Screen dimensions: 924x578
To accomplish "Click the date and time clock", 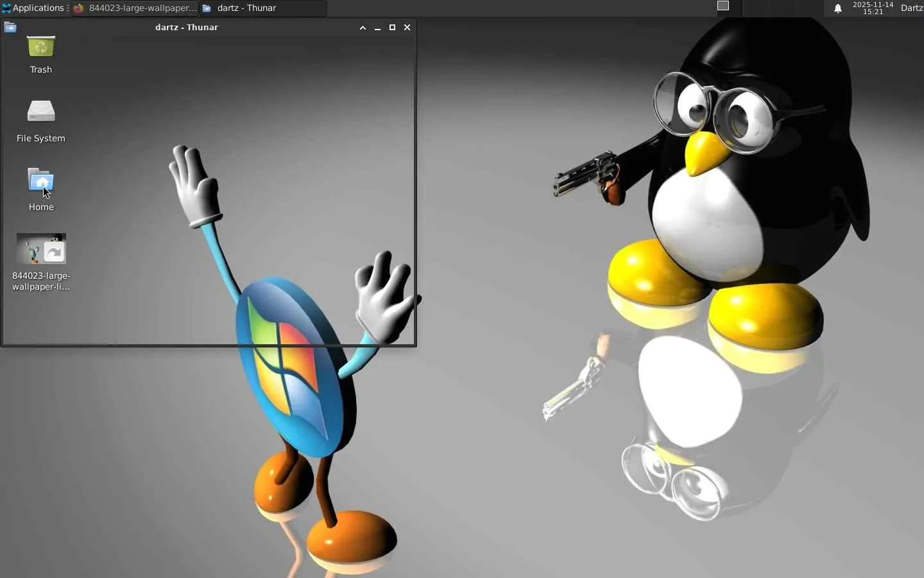I will click(x=873, y=8).
